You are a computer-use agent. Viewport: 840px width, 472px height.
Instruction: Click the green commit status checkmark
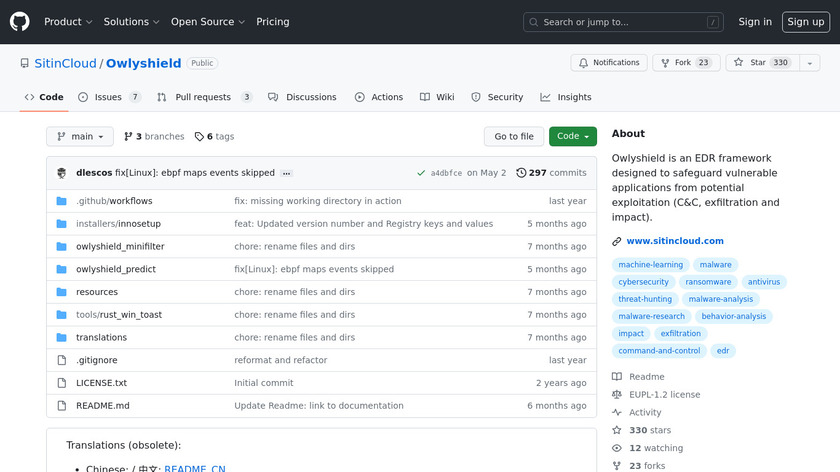(422, 173)
